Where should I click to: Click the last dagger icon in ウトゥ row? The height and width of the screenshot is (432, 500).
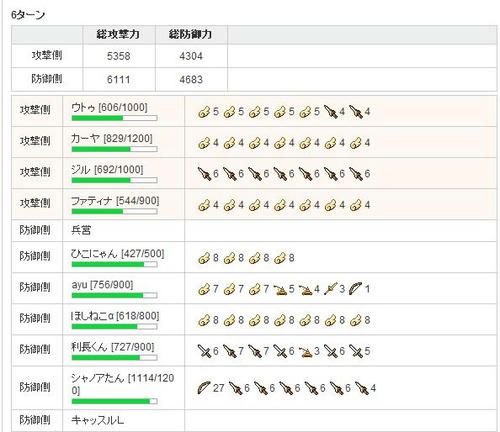355,112
